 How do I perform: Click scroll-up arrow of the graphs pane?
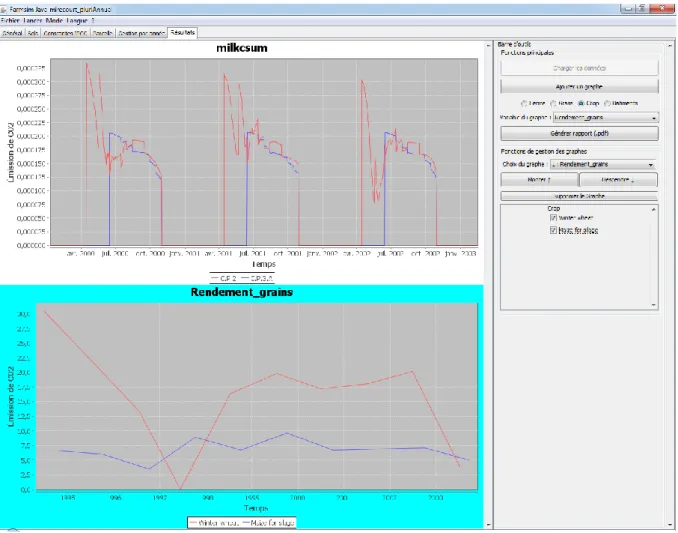(x=488, y=45)
